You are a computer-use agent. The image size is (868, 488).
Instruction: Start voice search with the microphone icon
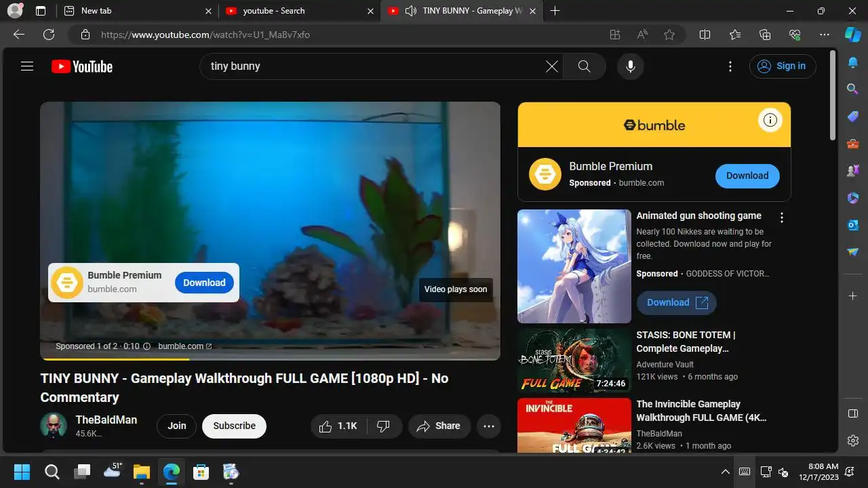pyautogui.click(x=631, y=66)
